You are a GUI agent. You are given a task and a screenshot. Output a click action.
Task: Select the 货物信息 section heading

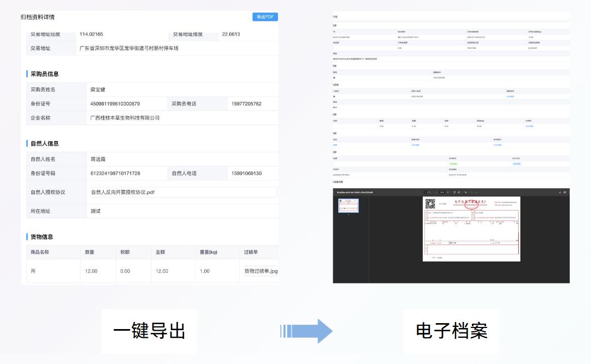42,237
